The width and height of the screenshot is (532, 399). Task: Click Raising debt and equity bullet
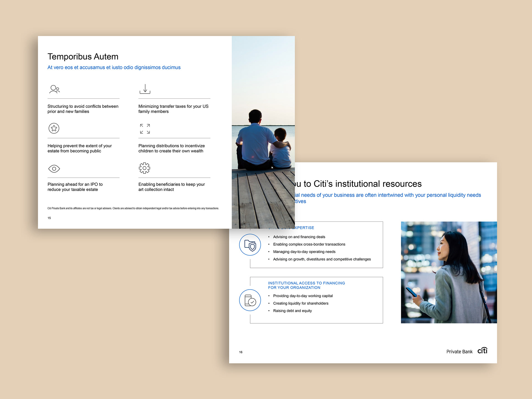(292, 311)
